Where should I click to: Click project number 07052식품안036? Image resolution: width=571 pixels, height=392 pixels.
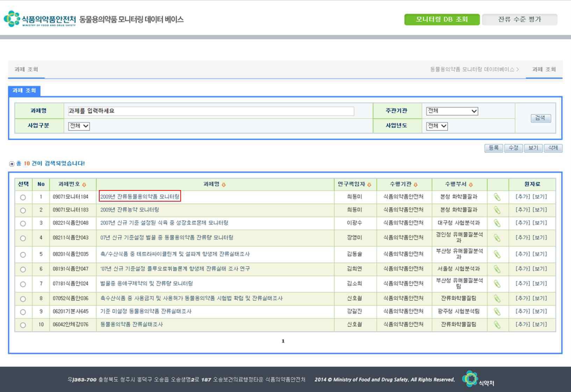point(71,298)
